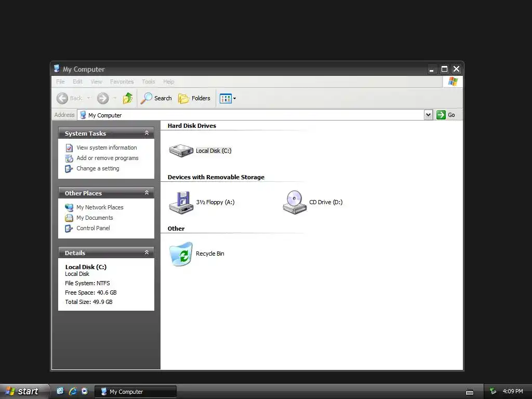Click the CD Drive (D:) label

(326, 202)
